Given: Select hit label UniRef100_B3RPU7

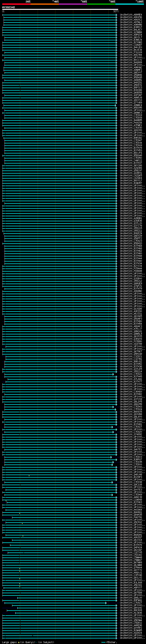Looking at the screenshot, I should pos(131,459).
